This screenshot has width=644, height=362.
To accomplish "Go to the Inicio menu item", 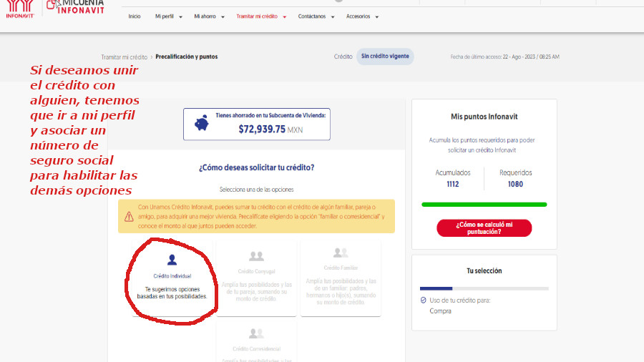I will [x=135, y=16].
